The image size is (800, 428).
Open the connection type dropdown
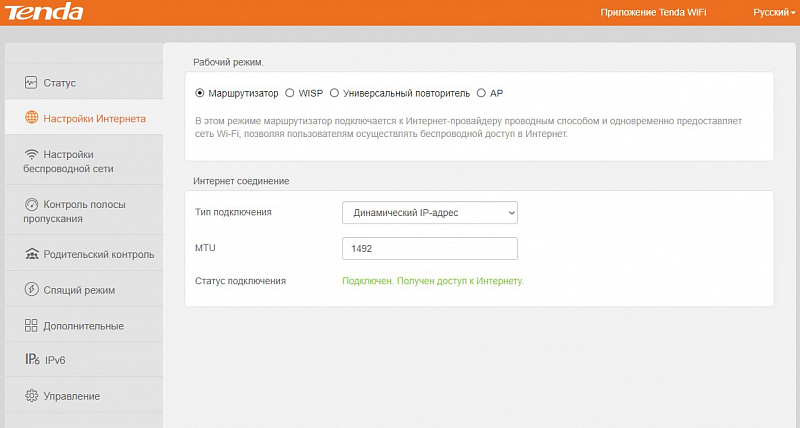429,212
